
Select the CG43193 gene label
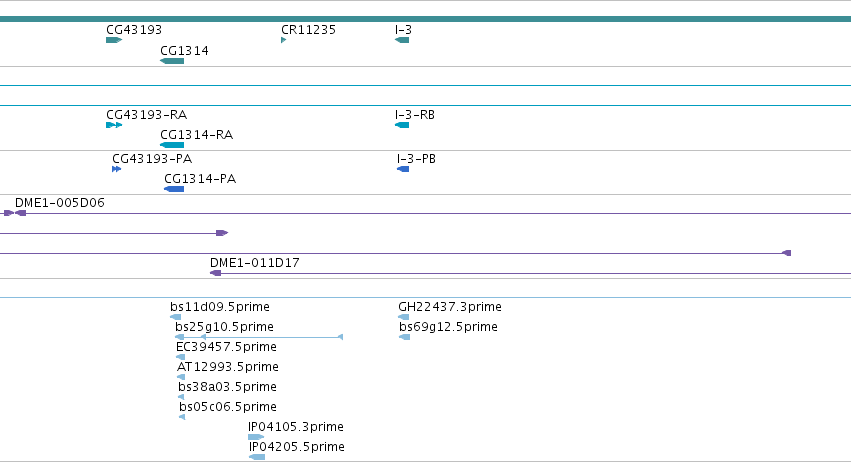[x=134, y=30]
